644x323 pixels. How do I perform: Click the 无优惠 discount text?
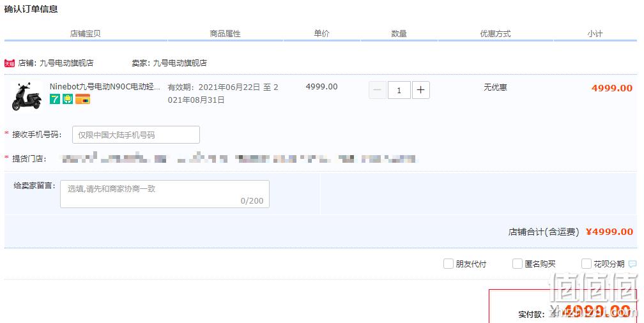pos(495,87)
